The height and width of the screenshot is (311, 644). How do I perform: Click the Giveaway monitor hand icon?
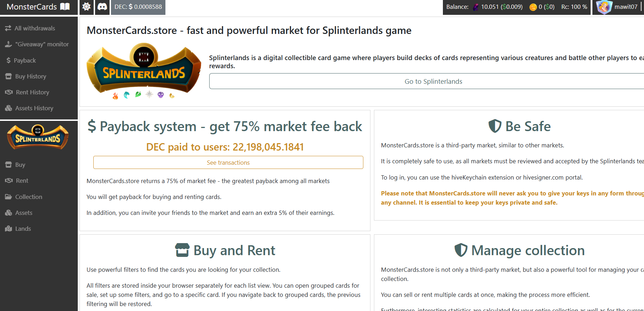point(8,44)
